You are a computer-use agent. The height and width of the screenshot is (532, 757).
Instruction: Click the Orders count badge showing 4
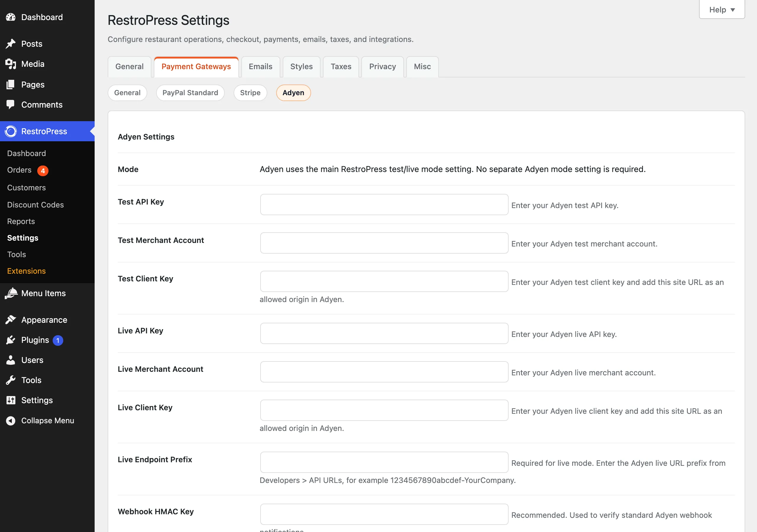point(43,171)
